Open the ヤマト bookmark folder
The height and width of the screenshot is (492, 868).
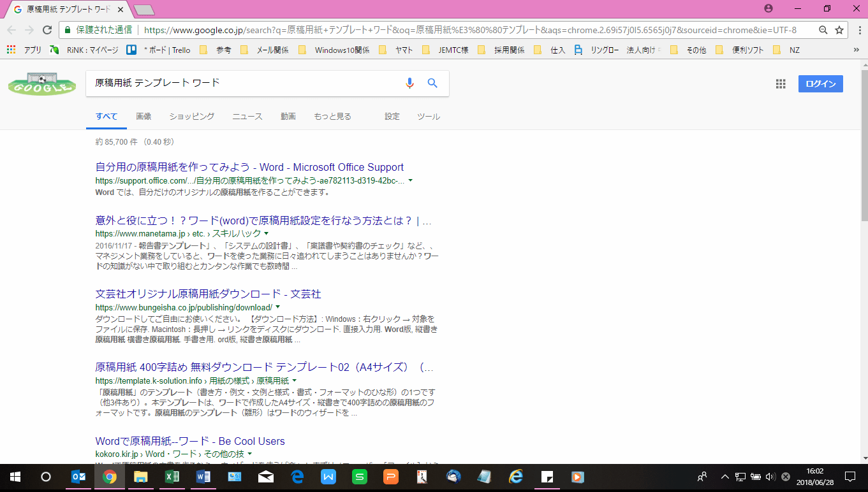click(x=396, y=50)
